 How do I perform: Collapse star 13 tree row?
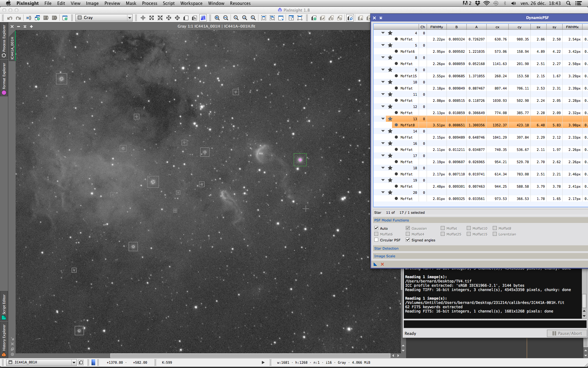[x=383, y=119]
